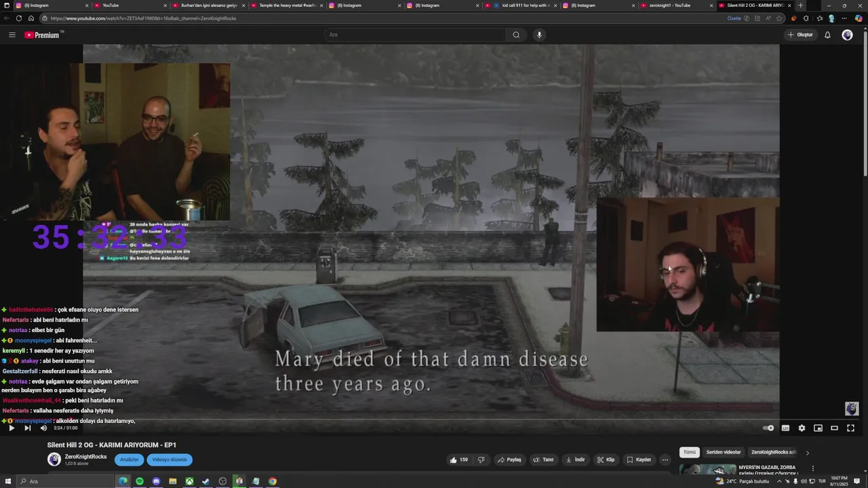Download the video with İndir
The image size is (868, 488).
pos(575,460)
